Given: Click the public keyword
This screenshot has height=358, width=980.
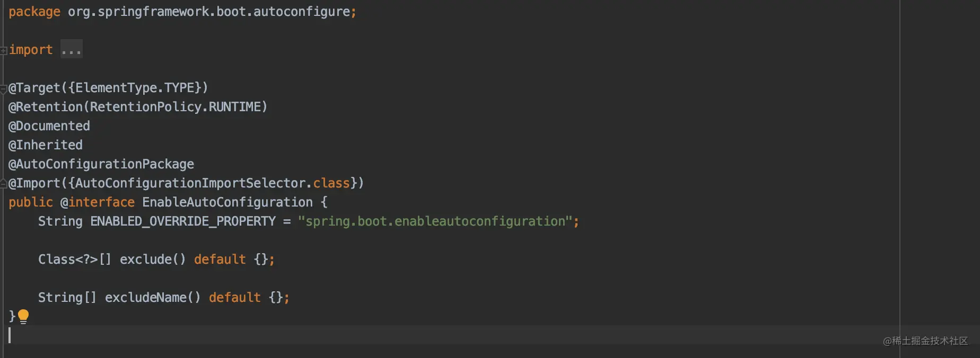Looking at the screenshot, I should (31, 202).
